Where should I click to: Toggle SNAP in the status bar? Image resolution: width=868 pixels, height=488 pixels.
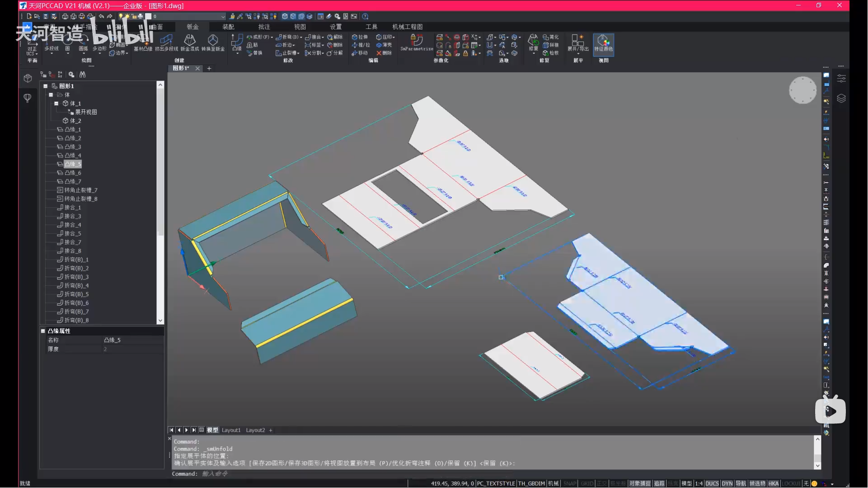[x=569, y=483]
